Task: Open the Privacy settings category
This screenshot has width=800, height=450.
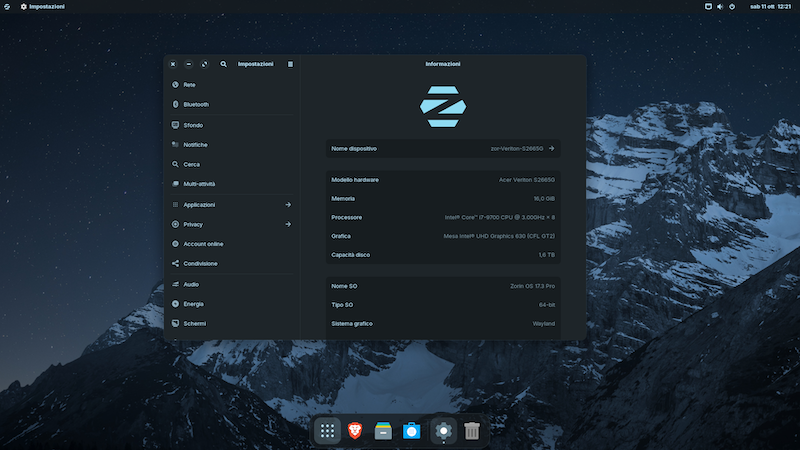Action: (x=232, y=224)
